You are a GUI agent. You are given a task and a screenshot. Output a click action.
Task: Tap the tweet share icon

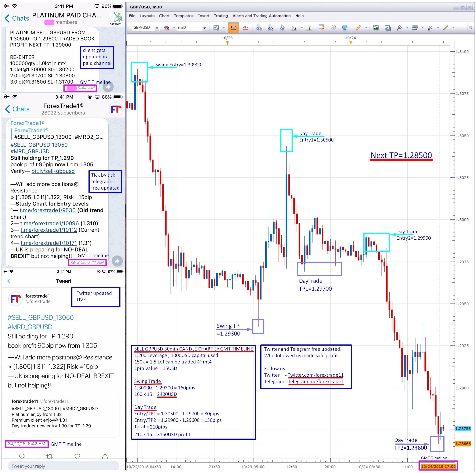point(105,456)
